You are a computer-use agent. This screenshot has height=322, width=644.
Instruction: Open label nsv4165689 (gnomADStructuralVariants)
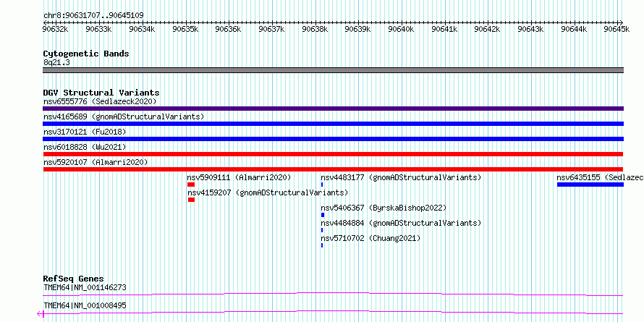(124, 116)
